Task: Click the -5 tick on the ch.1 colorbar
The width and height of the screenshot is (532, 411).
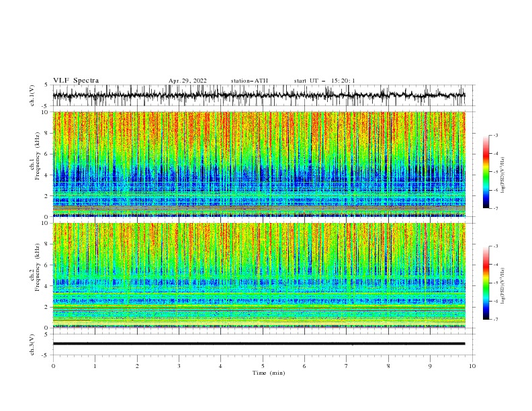Action: [495, 172]
